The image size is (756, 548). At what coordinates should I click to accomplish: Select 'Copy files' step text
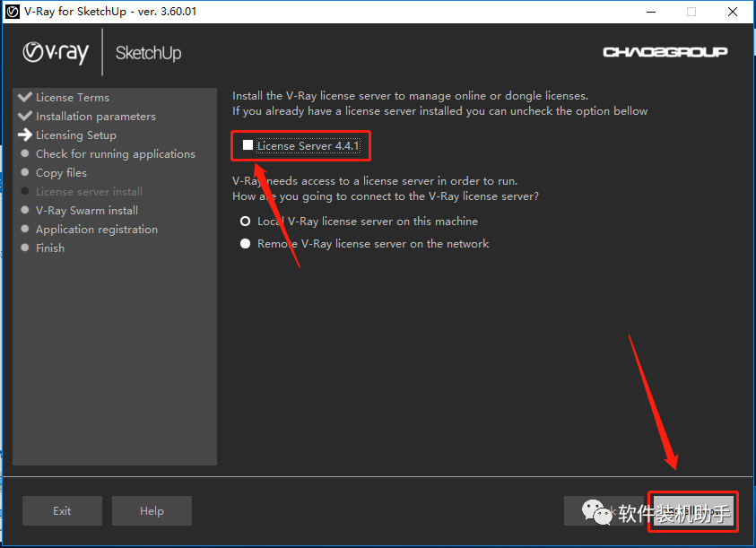click(x=61, y=173)
